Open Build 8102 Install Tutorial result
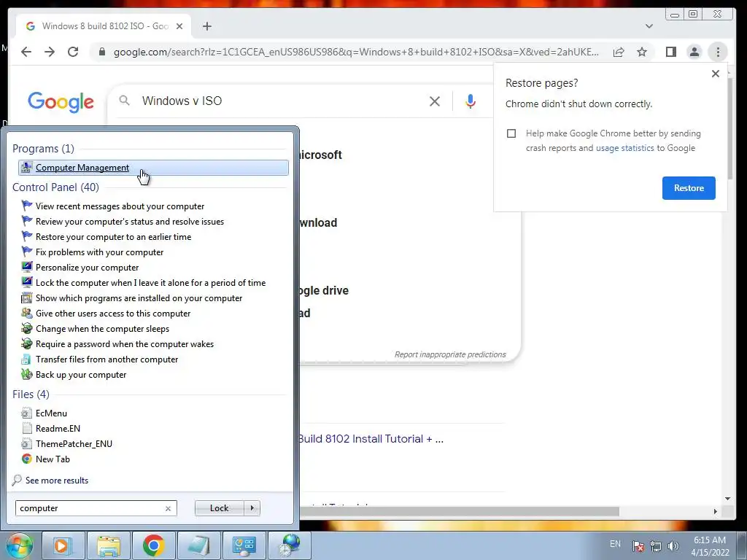This screenshot has height=560, width=747. [x=371, y=438]
